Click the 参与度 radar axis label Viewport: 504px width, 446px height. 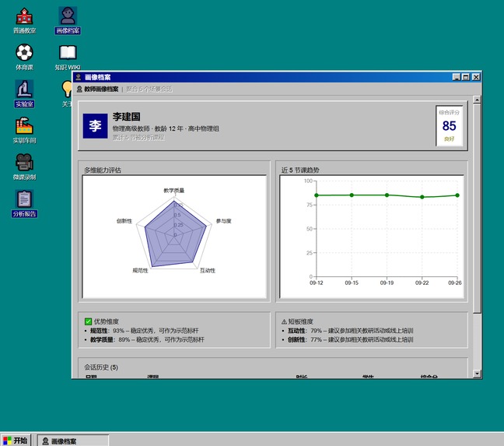tap(224, 221)
